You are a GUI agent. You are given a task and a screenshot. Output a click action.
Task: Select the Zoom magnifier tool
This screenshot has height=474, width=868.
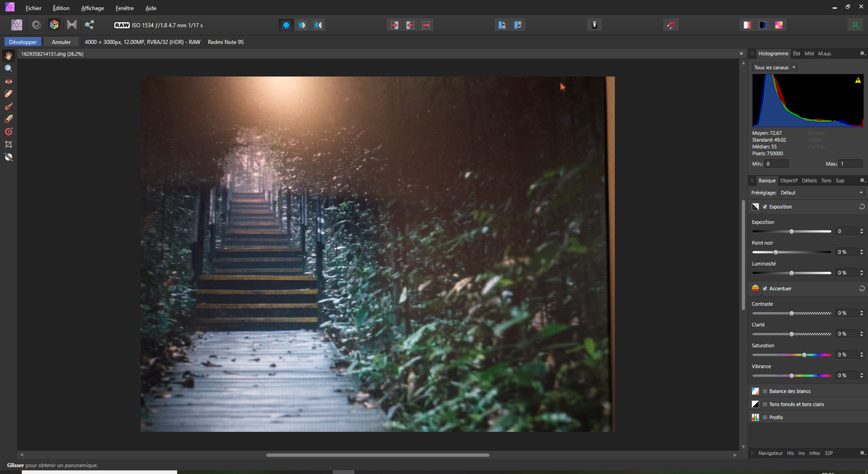[9, 68]
